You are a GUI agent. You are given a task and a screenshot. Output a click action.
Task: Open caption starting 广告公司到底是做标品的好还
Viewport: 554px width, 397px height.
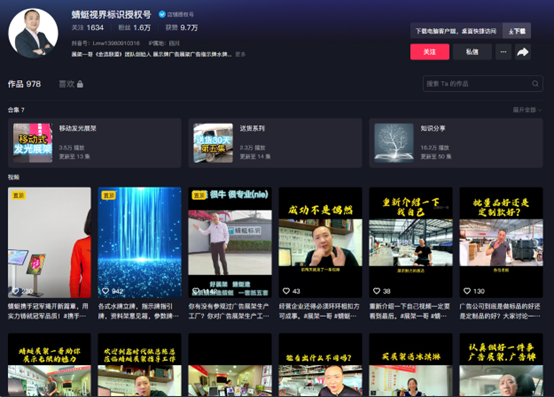500,311
